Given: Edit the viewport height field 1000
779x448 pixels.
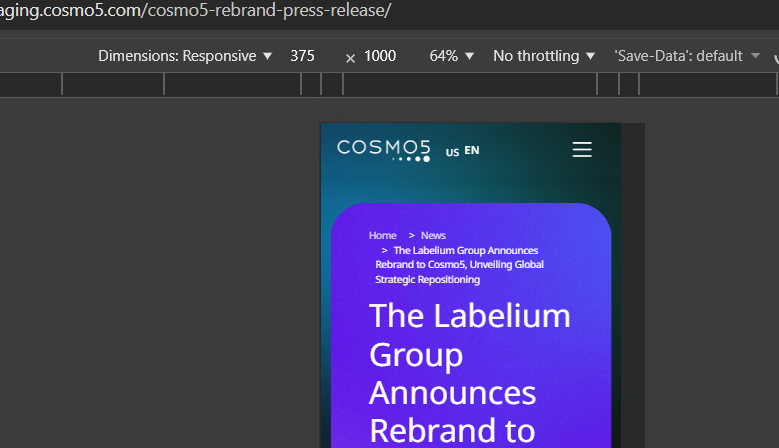Looking at the screenshot, I should pyautogui.click(x=380, y=56).
